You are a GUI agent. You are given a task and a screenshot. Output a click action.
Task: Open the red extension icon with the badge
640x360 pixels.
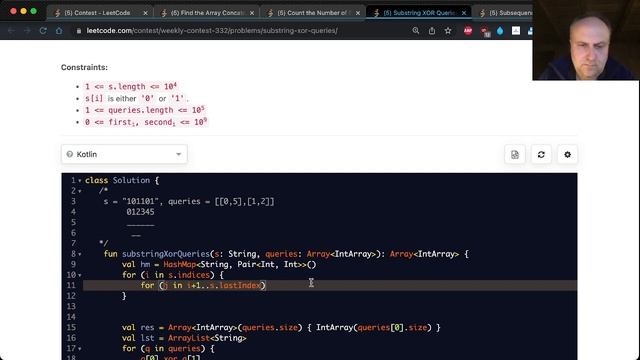click(x=484, y=31)
